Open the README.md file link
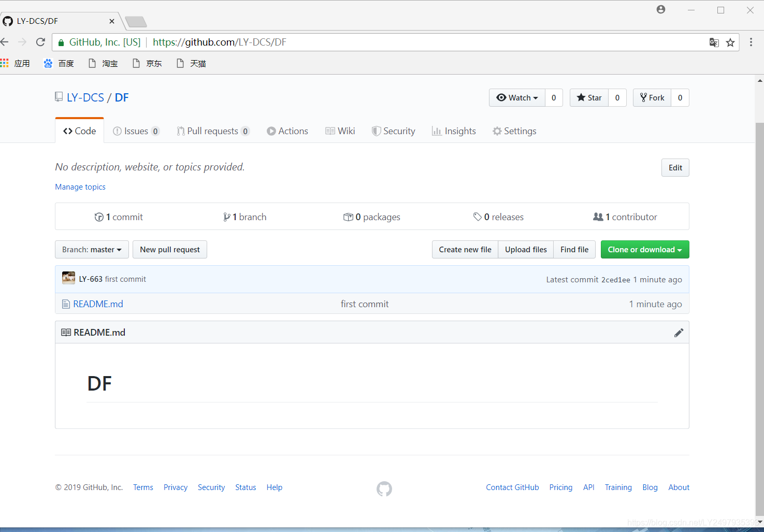The height and width of the screenshot is (532, 764). click(x=98, y=304)
